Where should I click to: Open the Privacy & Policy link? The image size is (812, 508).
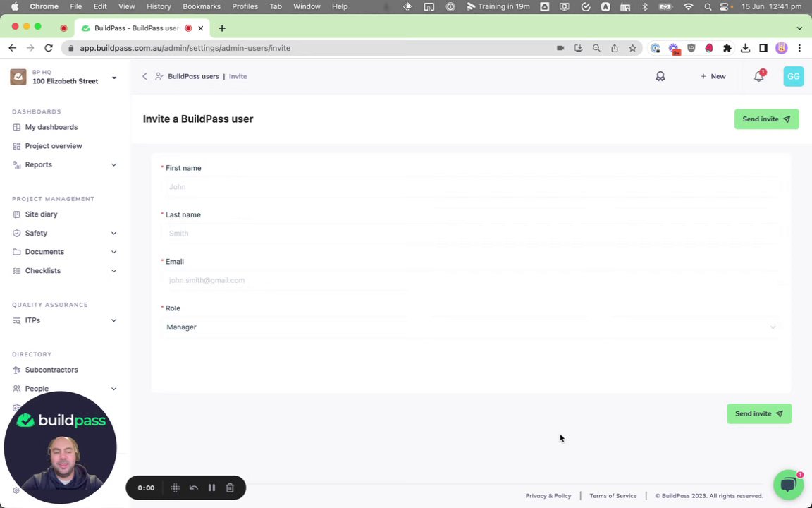click(548, 495)
